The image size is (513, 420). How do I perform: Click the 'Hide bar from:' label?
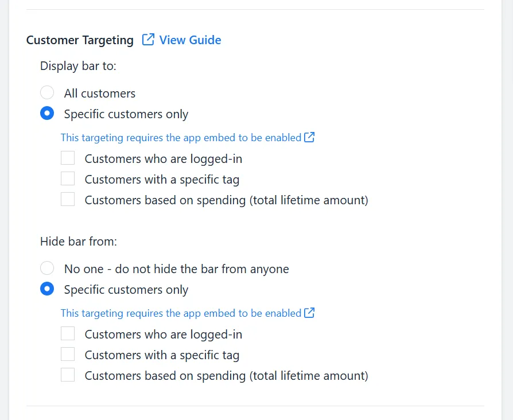[x=79, y=242]
